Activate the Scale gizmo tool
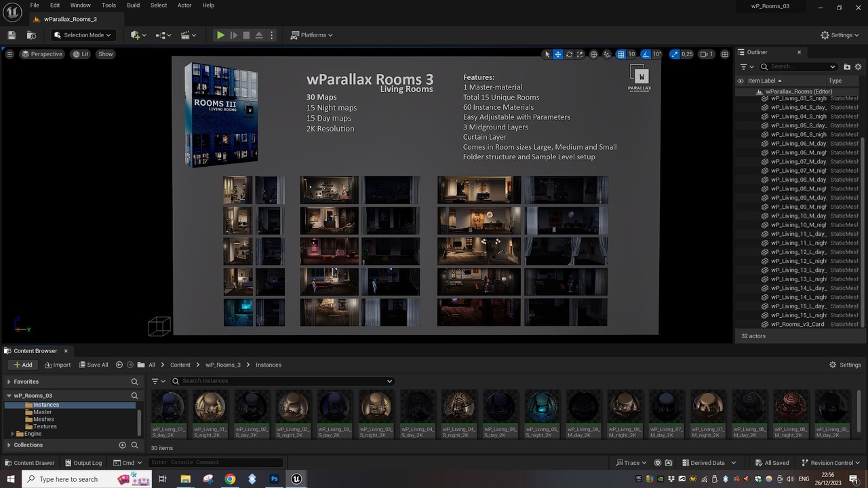 [580, 54]
